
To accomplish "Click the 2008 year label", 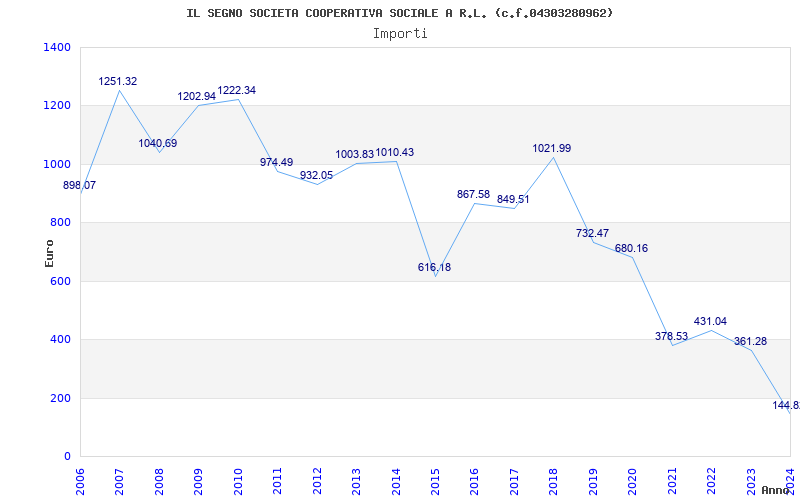I will coord(159,481).
